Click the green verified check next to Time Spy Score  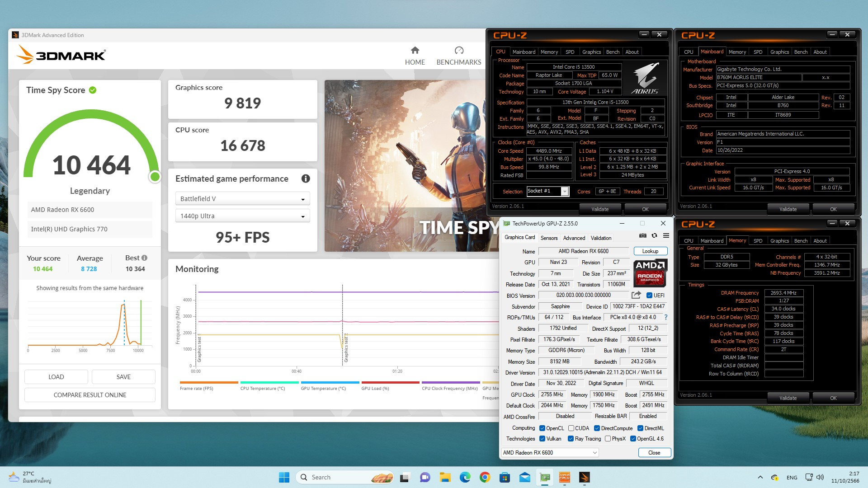pos(93,90)
